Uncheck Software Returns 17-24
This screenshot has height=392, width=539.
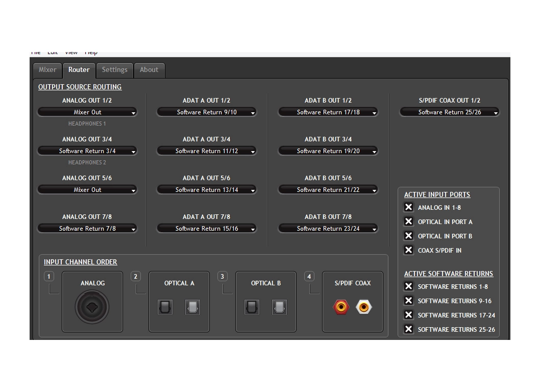[408, 315]
